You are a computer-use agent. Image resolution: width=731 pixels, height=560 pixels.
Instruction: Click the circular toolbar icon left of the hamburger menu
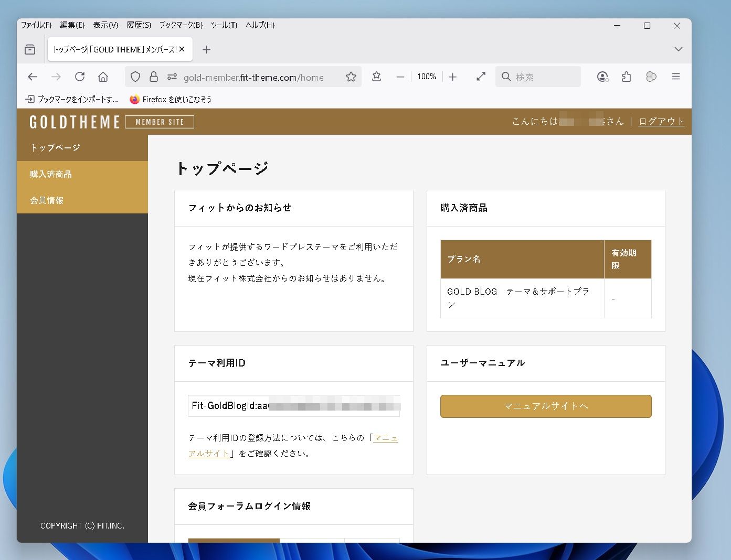tap(651, 77)
